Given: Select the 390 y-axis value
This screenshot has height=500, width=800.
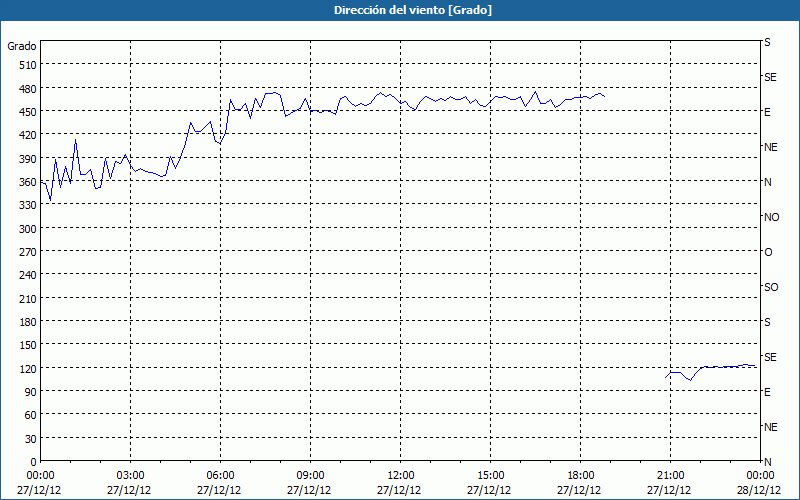Looking at the screenshot, I should pyautogui.click(x=28, y=159).
